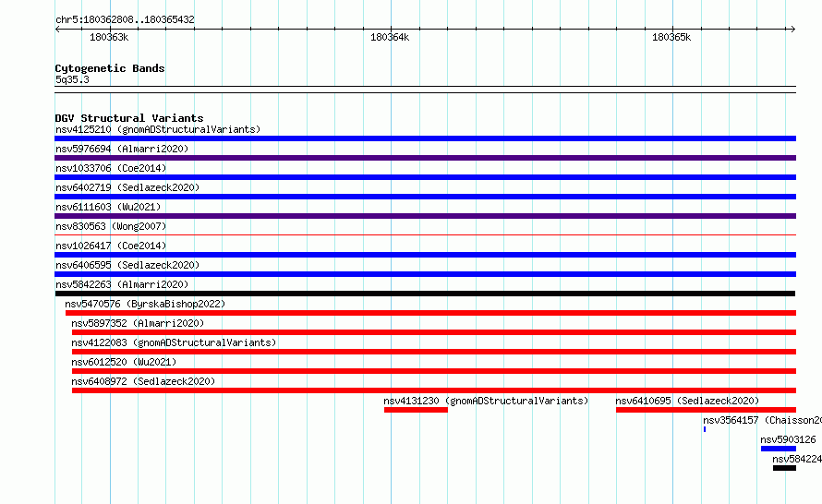The image size is (822, 504).
Task: Select the short blue bar under nsv5903126
Action: click(779, 449)
